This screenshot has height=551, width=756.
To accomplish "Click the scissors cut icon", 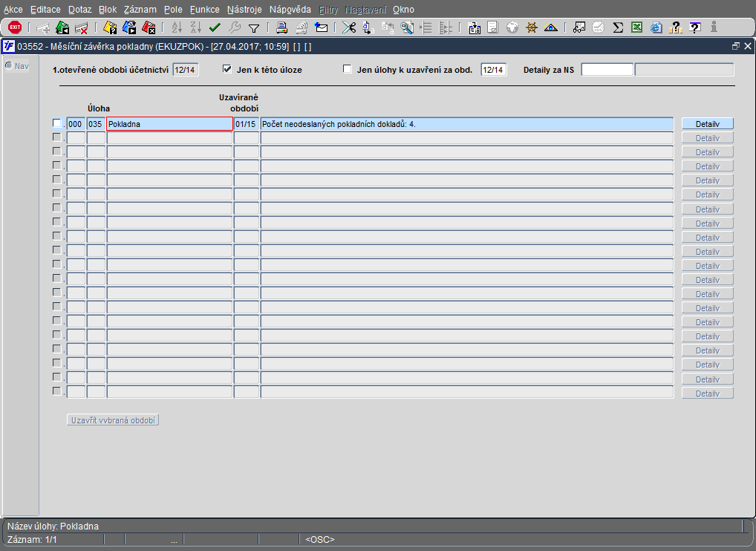I will [348, 27].
